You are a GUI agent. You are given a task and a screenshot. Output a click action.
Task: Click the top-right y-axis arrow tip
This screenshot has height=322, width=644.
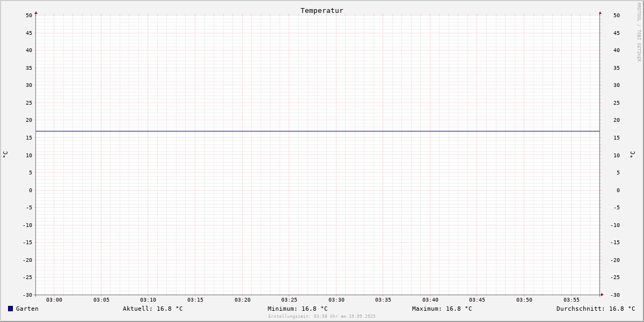pos(600,12)
